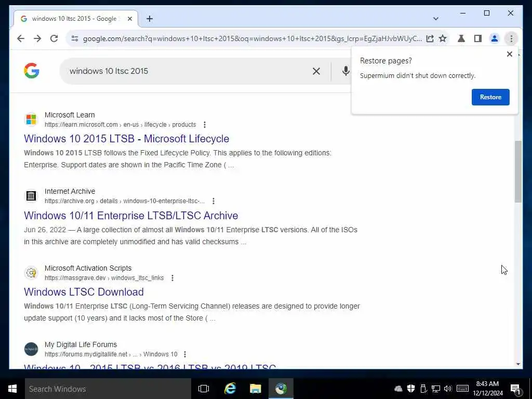Open more options for Microsoft Activation Scripts result
The height and width of the screenshot is (399, 532).
coord(172,278)
